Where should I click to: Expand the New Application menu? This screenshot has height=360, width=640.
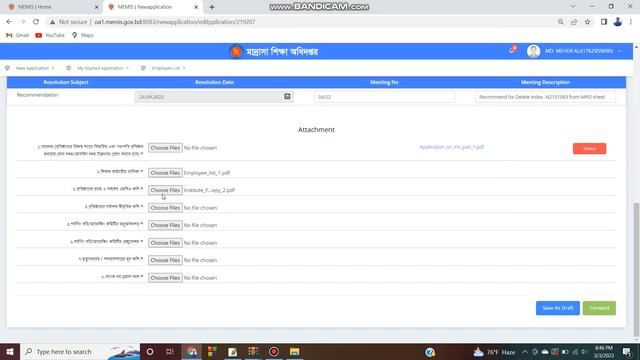tap(35, 68)
